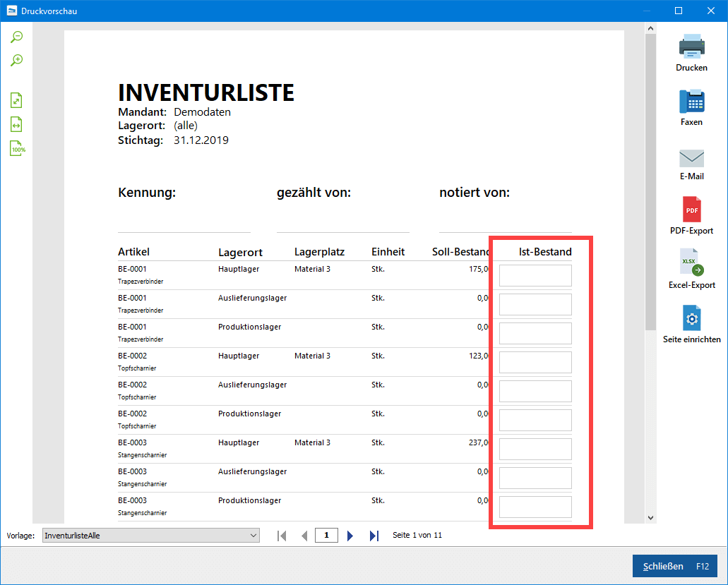
Task: Print with the Drucken icon
Action: pos(691,52)
